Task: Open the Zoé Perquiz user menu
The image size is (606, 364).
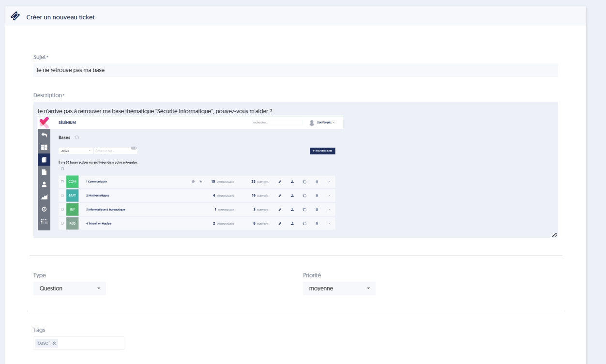Action: point(322,122)
